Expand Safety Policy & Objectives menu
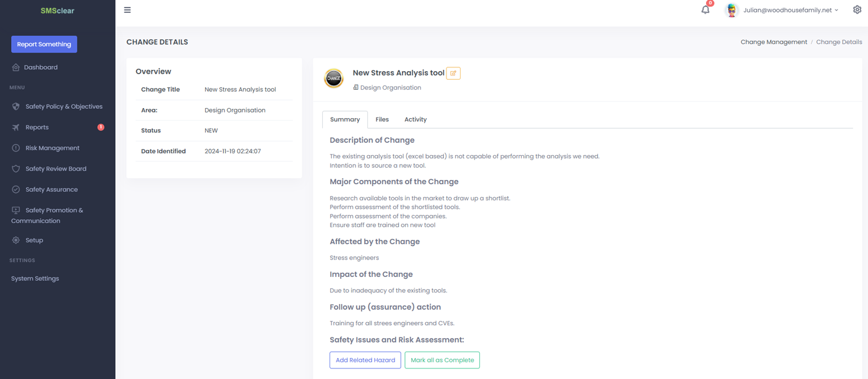Viewport: 868px width, 379px height. 64,106
